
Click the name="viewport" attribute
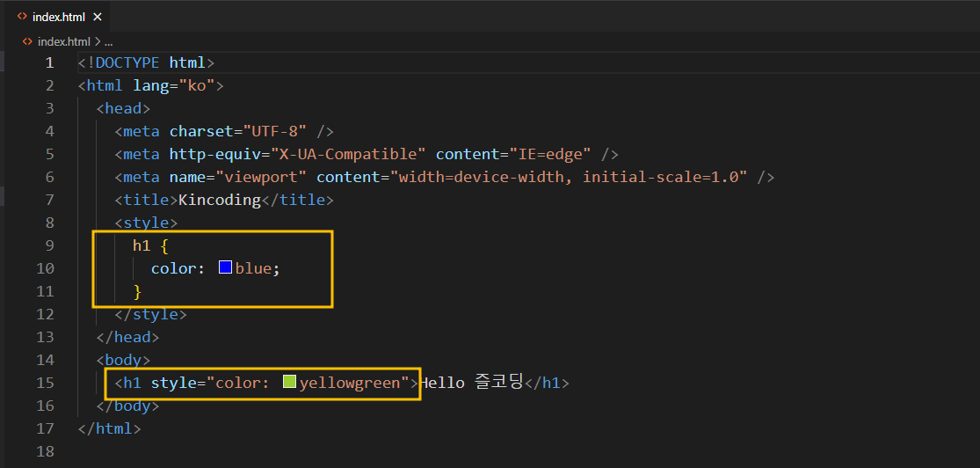click(x=238, y=177)
